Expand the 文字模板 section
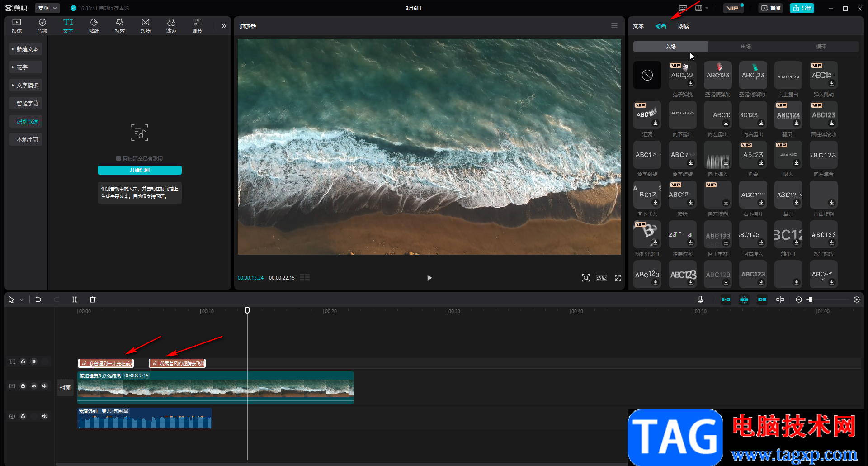 click(26, 85)
